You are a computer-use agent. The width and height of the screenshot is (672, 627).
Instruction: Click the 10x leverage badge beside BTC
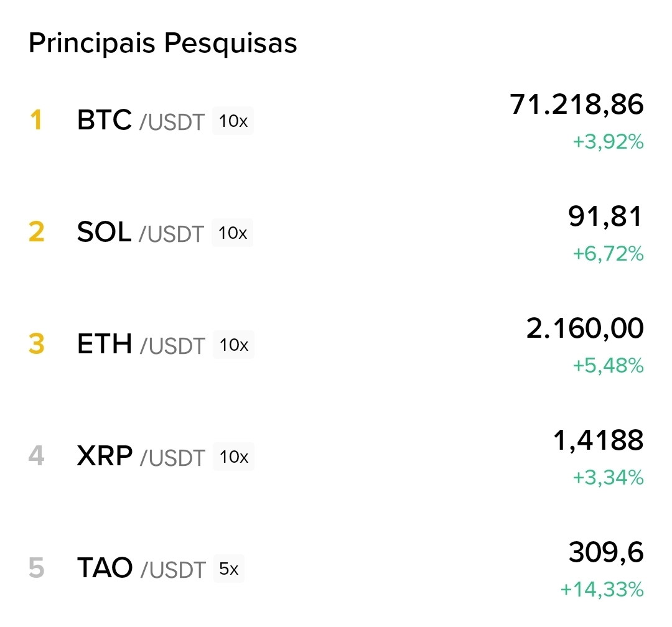click(233, 121)
